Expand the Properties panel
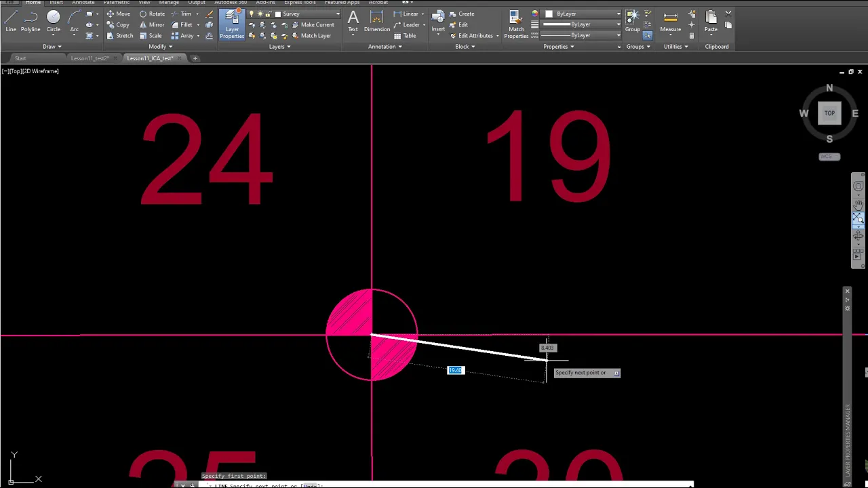 click(559, 47)
